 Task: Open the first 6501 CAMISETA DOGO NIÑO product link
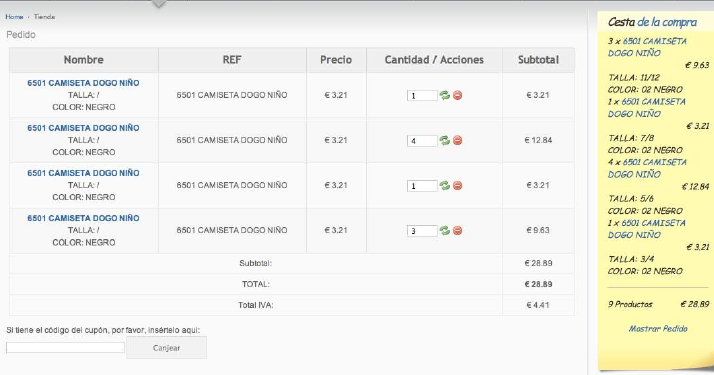[x=83, y=83]
